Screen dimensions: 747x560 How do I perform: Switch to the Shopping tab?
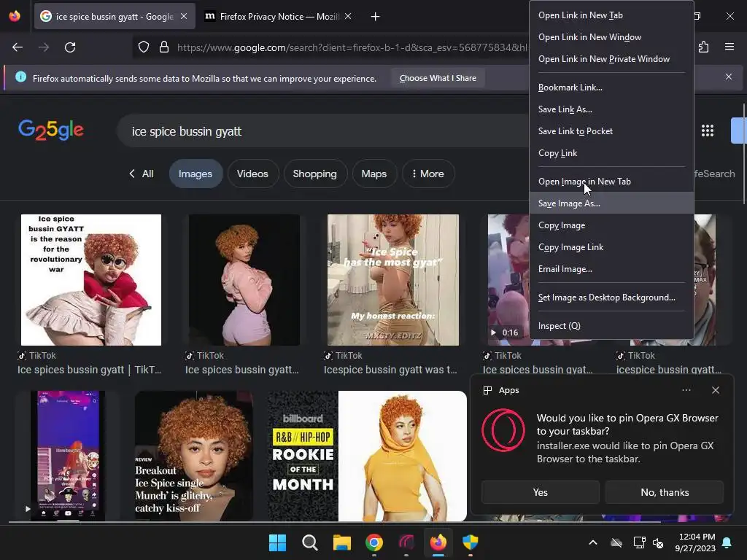coord(315,174)
